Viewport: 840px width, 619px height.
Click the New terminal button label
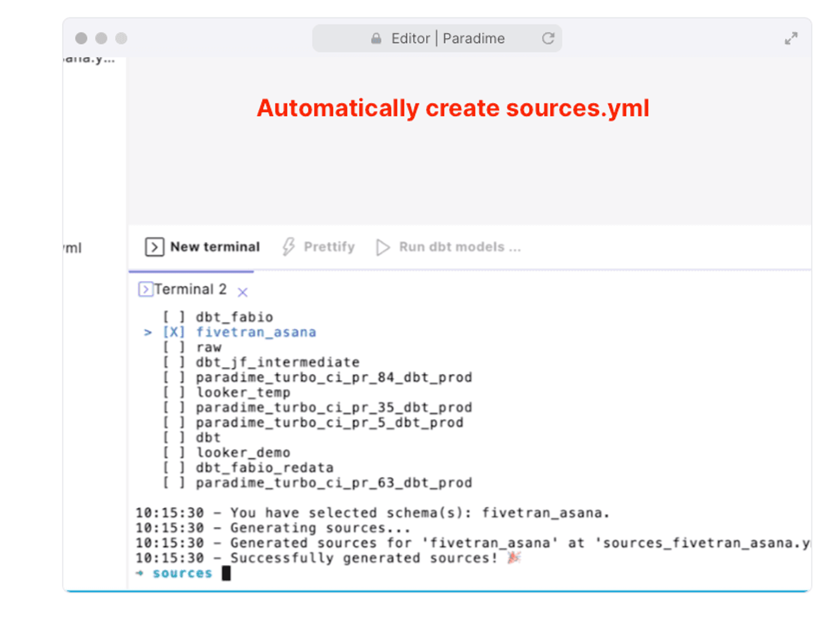pos(215,247)
